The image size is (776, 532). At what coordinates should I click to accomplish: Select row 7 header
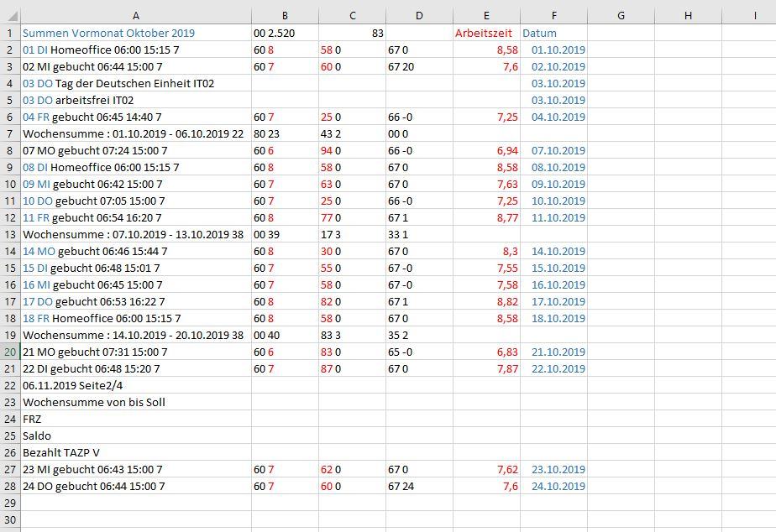[10, 134]
